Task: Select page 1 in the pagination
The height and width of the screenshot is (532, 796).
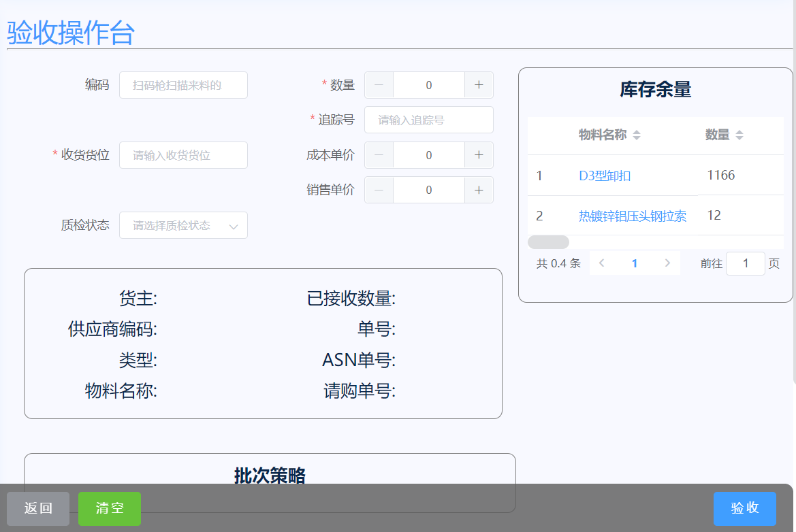Action: click(x=635, y=263)
